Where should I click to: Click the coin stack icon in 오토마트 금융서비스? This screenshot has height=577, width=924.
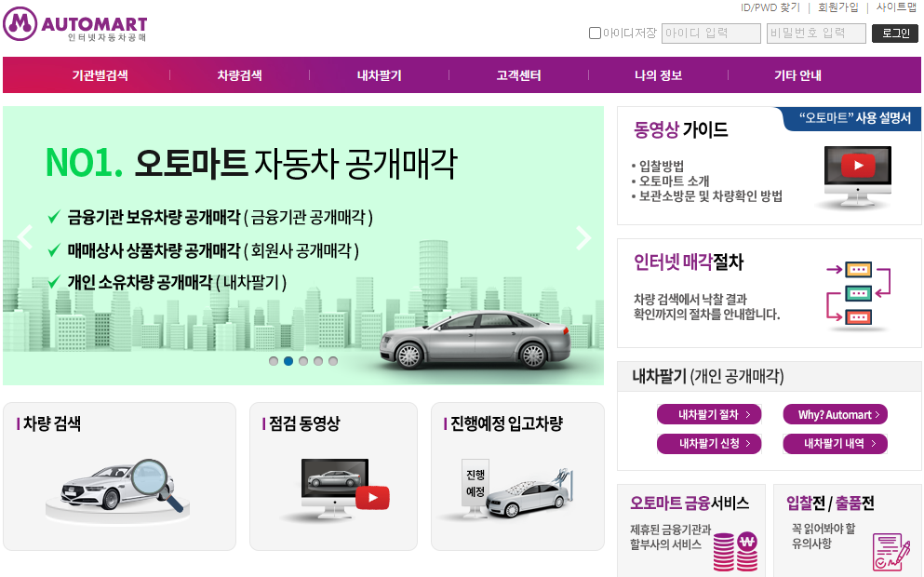pos(735,551)
